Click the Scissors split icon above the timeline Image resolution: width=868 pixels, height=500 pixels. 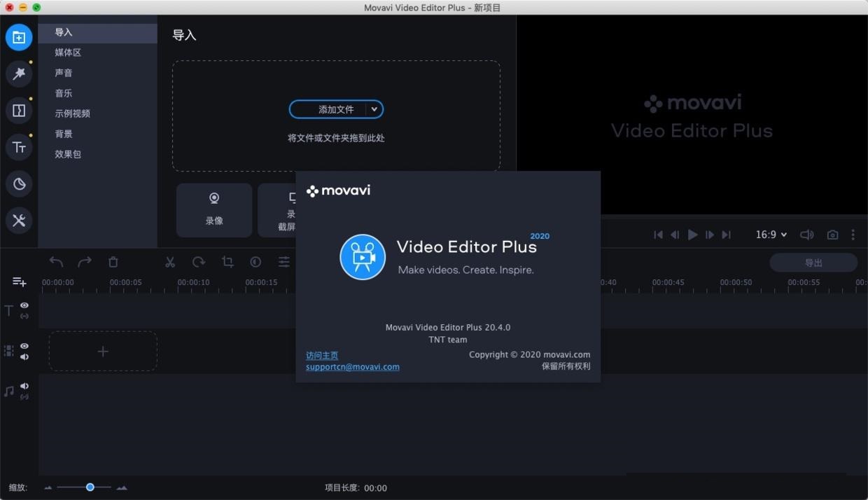(170, 261)
